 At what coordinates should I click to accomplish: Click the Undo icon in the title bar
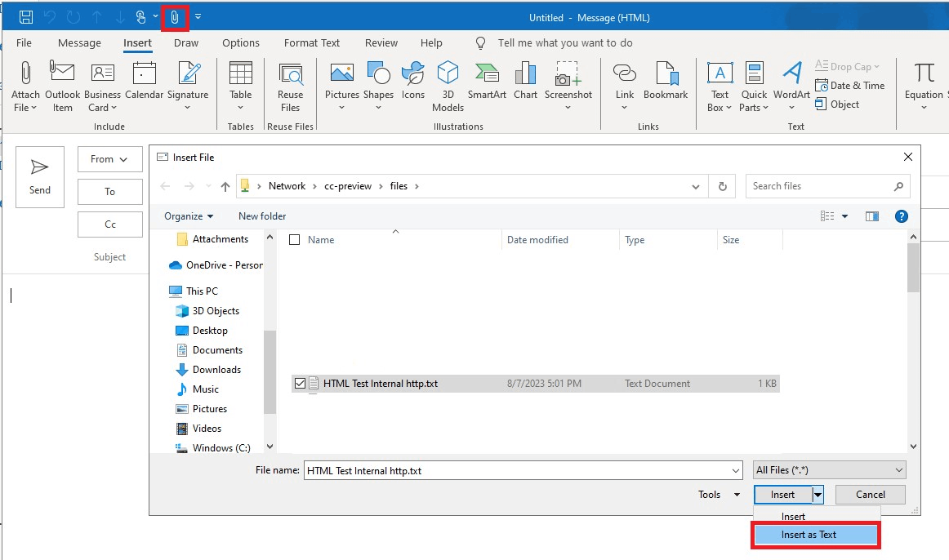50,17
